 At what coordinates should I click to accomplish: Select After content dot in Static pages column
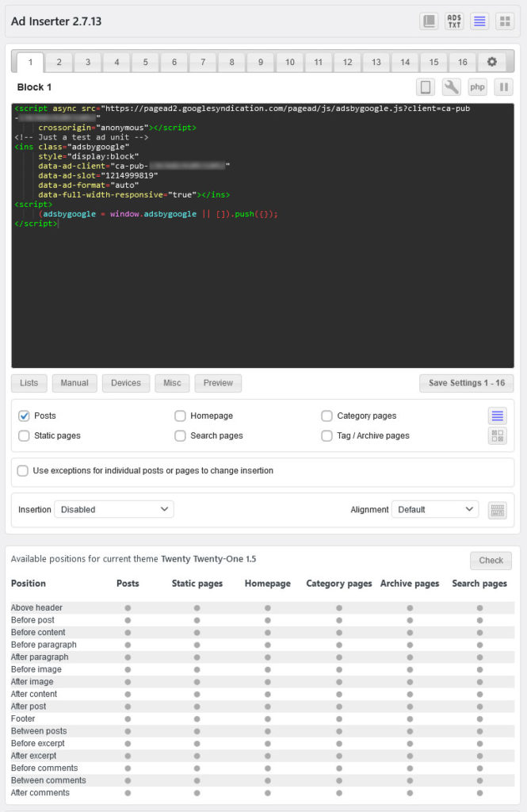coord(197,695)
